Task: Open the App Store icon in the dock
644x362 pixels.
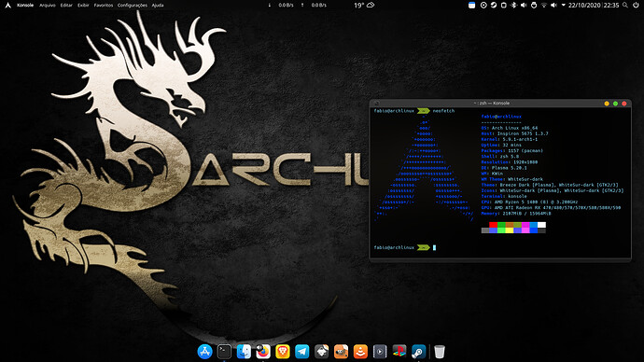Action: [x=204, y=352]
